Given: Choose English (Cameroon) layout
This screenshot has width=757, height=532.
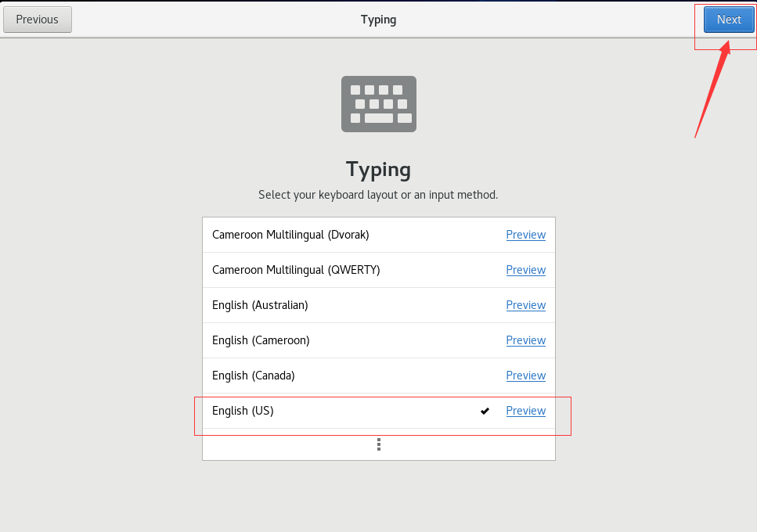Looking at the screenshot, I should click(379, 340).
